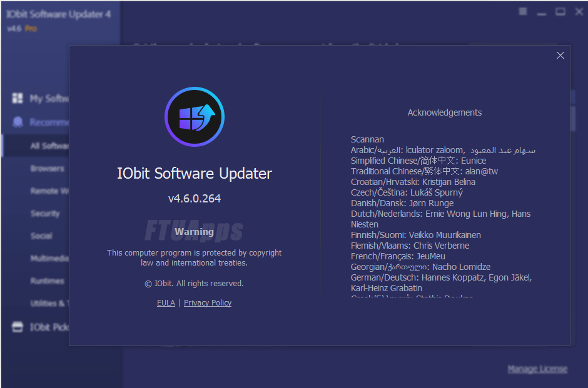Click the main window scrollbar behind dialog

(x=572, y=118)
